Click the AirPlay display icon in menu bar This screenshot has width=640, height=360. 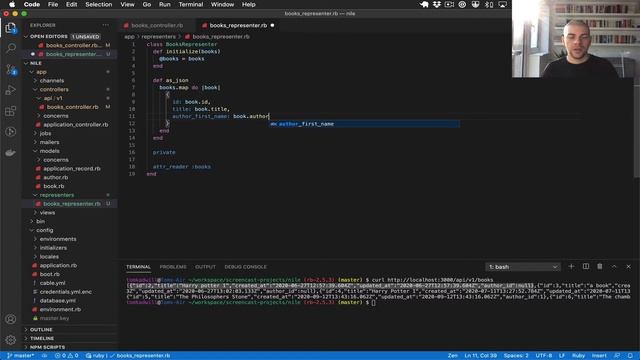502,4
